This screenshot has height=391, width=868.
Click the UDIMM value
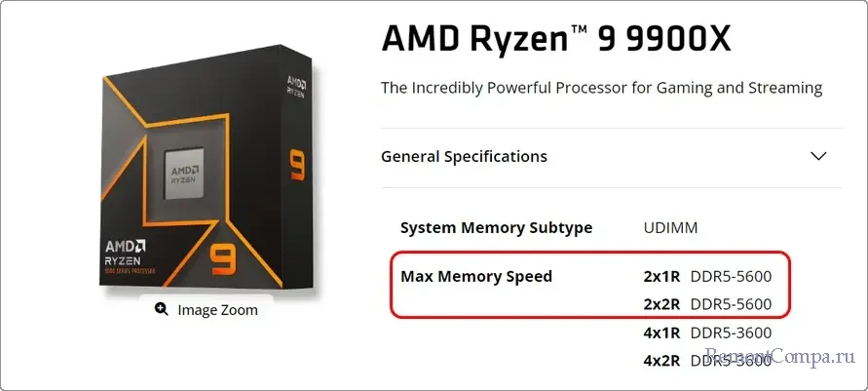coord(670,227)
